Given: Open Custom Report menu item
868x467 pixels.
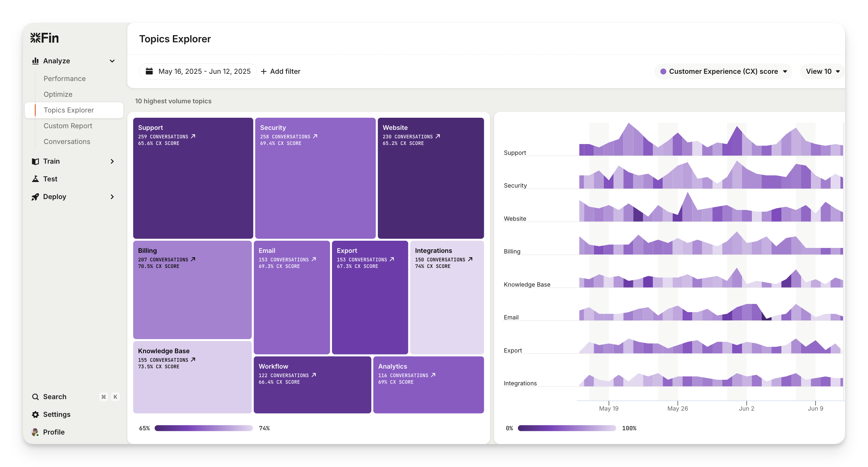Looking at the screenshot, I should (x=68, y=126).
